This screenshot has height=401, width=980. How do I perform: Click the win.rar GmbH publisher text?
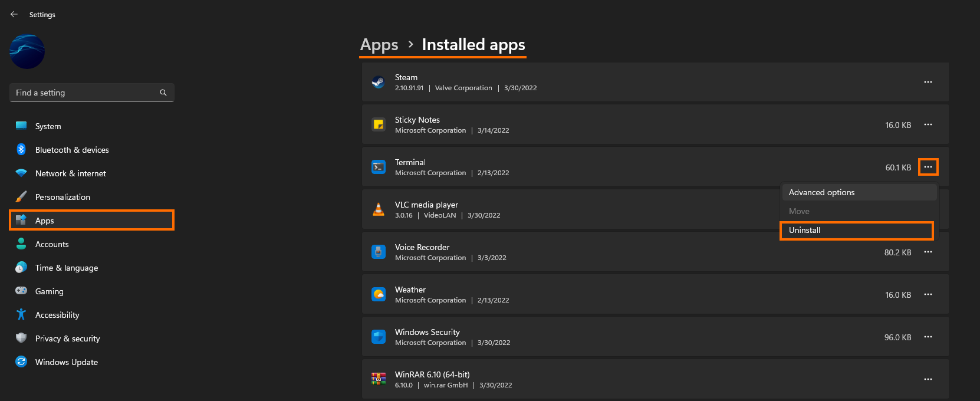point(446,385)
